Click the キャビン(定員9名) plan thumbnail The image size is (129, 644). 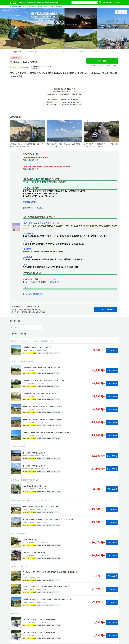16,542
